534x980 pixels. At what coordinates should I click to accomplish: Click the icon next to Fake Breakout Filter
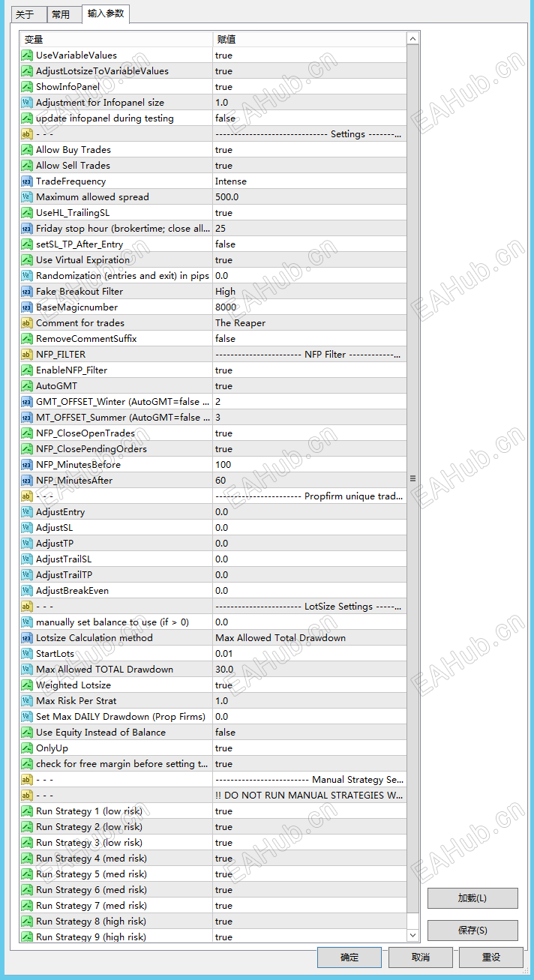[27, 292]
